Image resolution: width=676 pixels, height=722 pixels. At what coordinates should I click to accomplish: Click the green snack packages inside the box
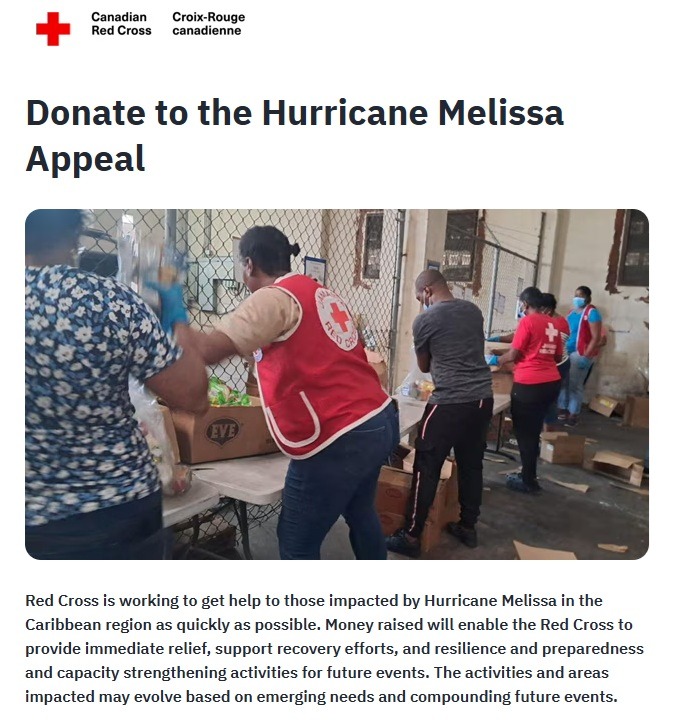coord(228,393)
